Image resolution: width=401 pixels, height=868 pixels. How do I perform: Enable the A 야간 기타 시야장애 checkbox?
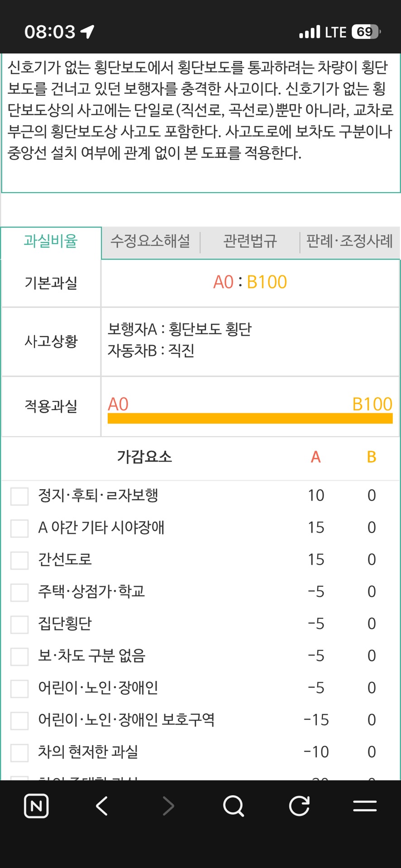coord(19,528)
